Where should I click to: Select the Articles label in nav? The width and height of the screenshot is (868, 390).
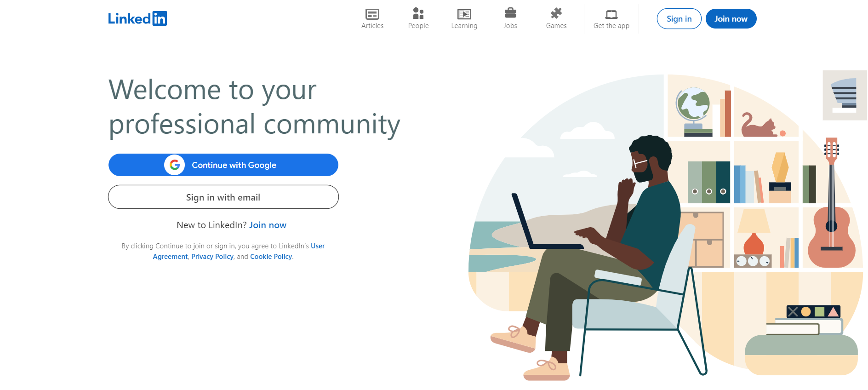tap(372, 26)
